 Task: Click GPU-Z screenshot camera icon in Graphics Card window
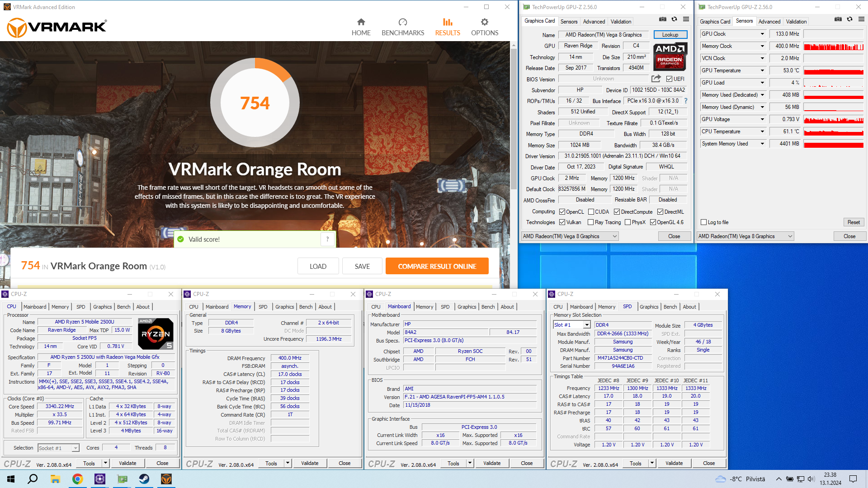pyautogui.click(x=662, y=19)
